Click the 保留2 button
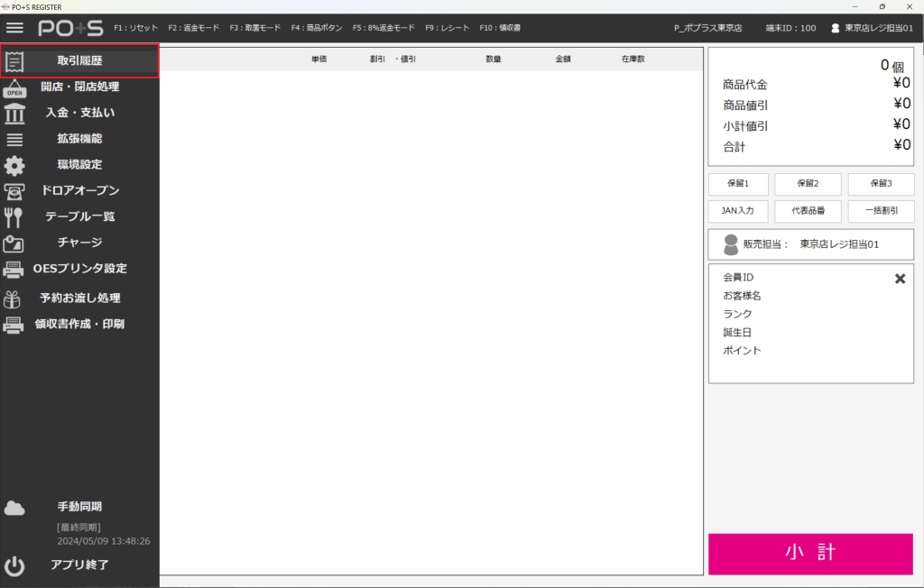 coord(808,184)
